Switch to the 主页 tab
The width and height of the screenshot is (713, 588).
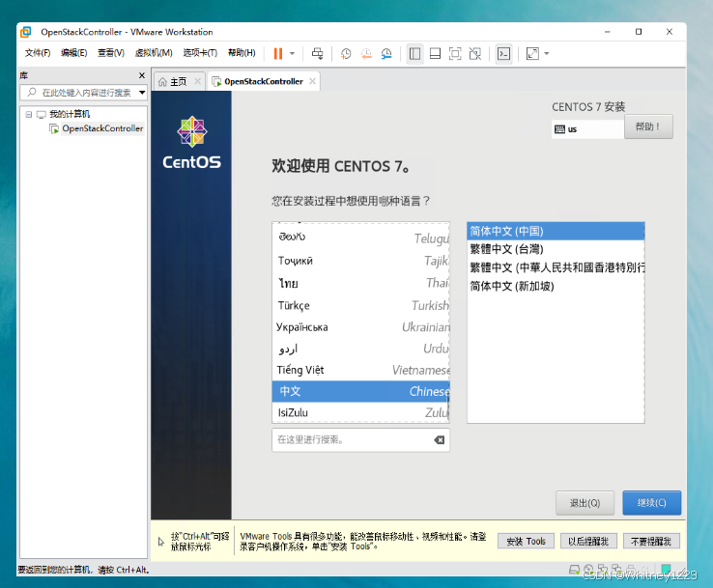[178, 82]
